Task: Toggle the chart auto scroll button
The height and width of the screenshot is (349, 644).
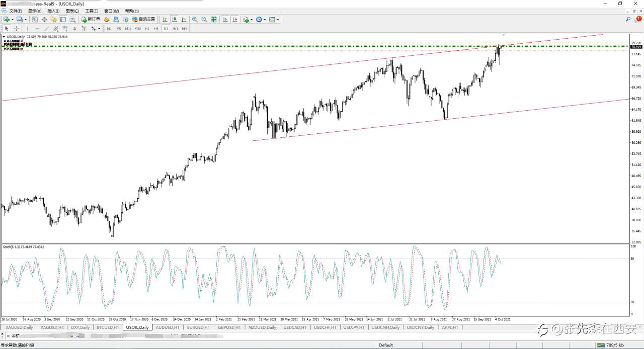Action: point(225,20)
